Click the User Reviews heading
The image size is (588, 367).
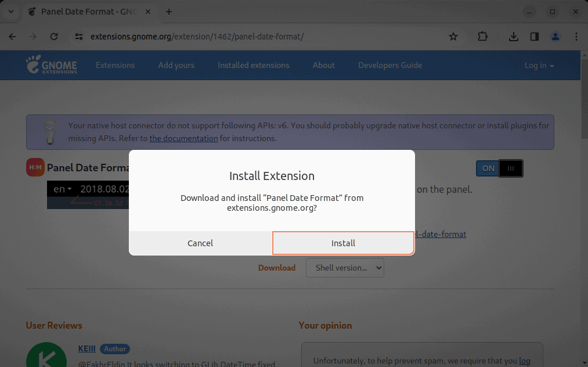[x=54, y=325]
